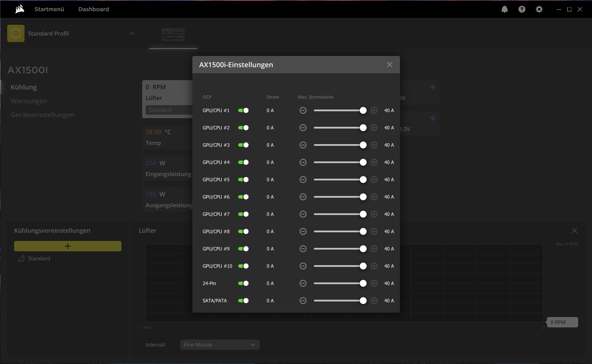Click the Standard Profil hexagon icon
This screenshot has height=364, width=592.
tap(16, 33)
